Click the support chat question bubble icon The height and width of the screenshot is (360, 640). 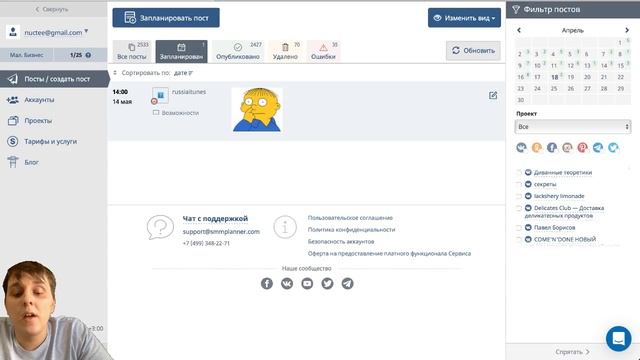point(160,227)
